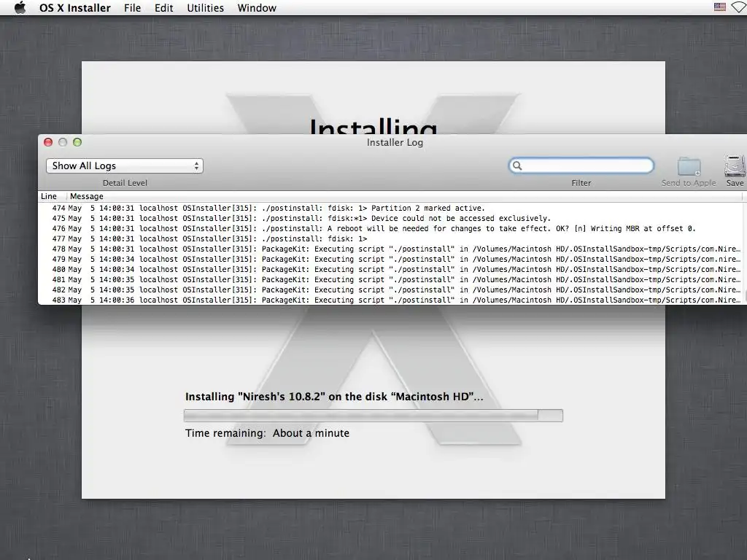This screenshot has height=560, width=747.
Task: Click the Send to Apple folder icon
Action: (689, 167)
